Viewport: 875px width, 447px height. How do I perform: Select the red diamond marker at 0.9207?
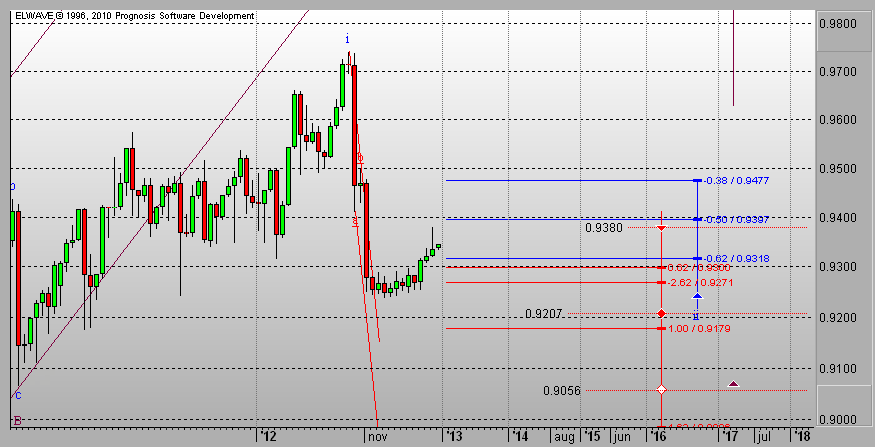point(662,314)
